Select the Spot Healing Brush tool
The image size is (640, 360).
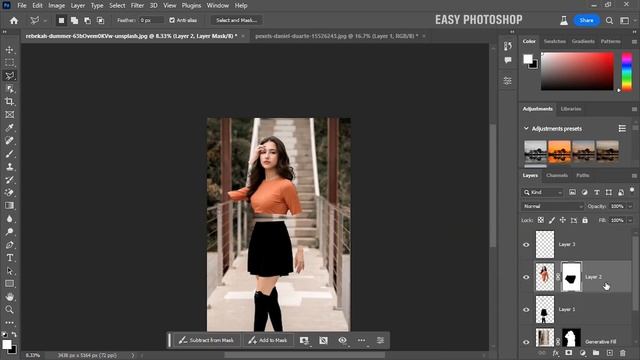coord(9,141)
